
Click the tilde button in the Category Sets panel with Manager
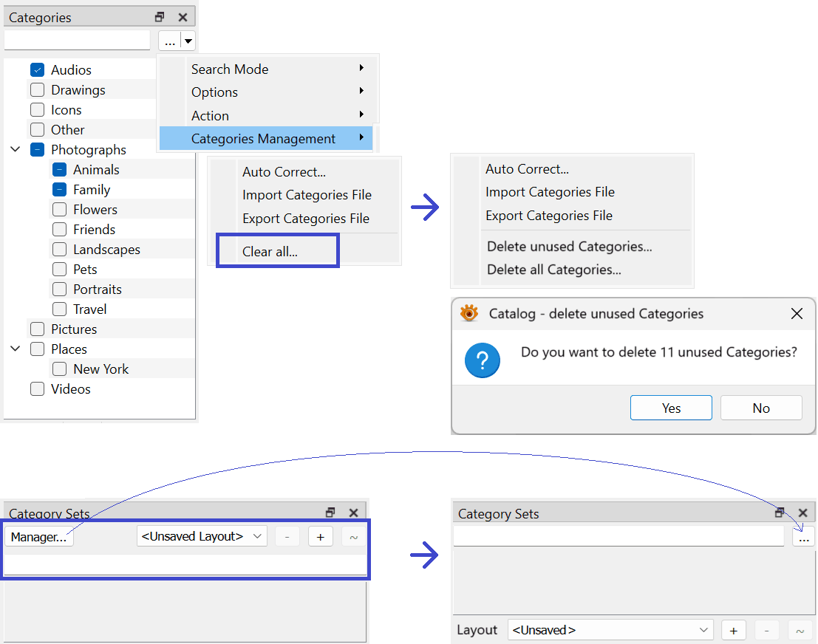pos(354,537)
